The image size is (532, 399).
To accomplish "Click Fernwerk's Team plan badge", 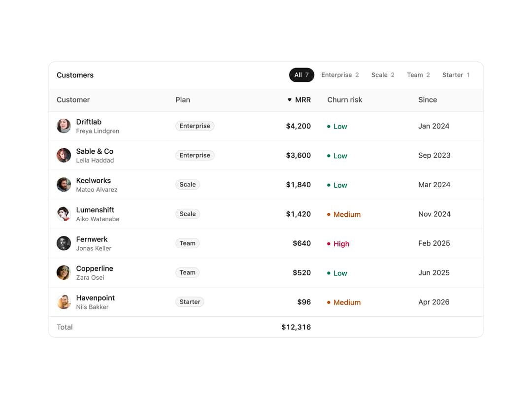I will pyautogui.click(x=188, y=243).
